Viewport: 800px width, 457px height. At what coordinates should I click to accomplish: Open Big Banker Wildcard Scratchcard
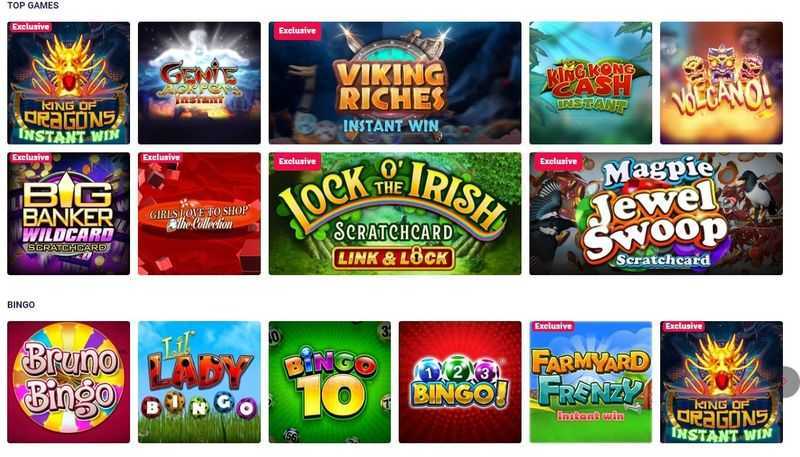68,213
